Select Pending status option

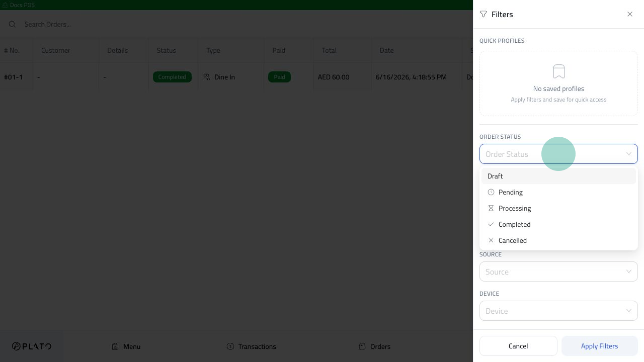[558, 192]
